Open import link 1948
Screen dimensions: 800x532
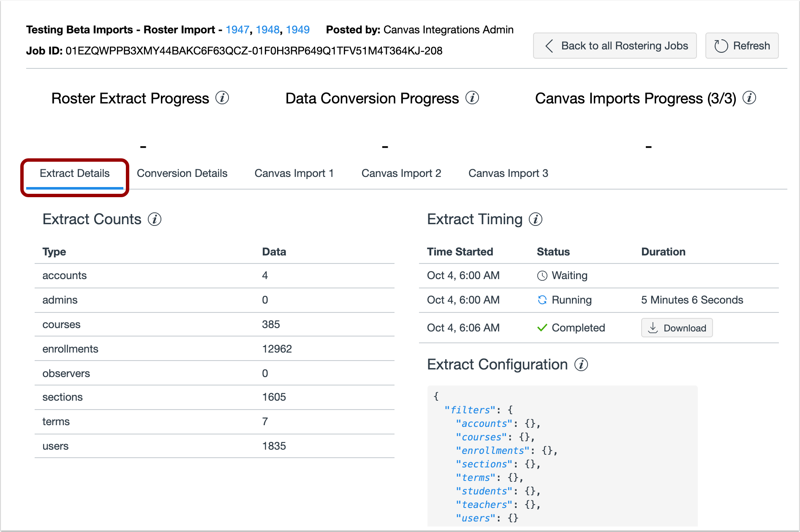pos(267,30)
